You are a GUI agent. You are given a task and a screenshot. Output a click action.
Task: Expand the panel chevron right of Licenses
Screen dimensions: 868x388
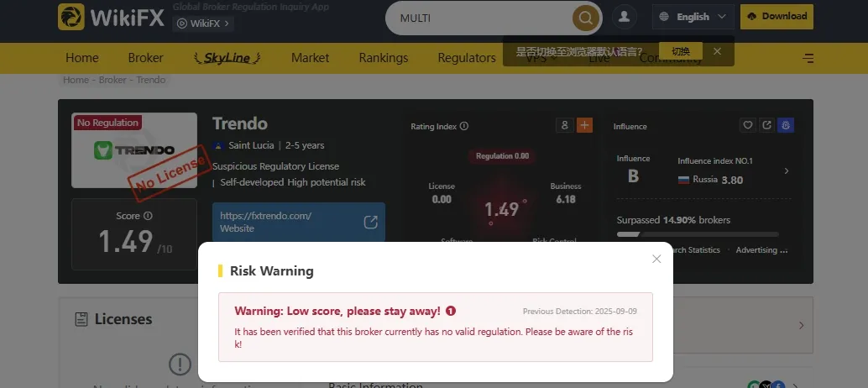coord(801,326)
